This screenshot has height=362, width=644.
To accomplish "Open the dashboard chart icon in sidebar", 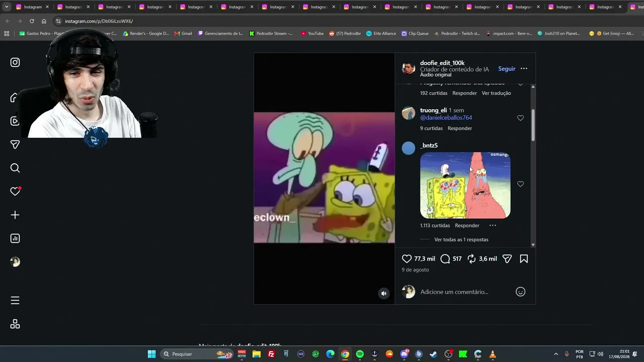I will tap(15, 238).
